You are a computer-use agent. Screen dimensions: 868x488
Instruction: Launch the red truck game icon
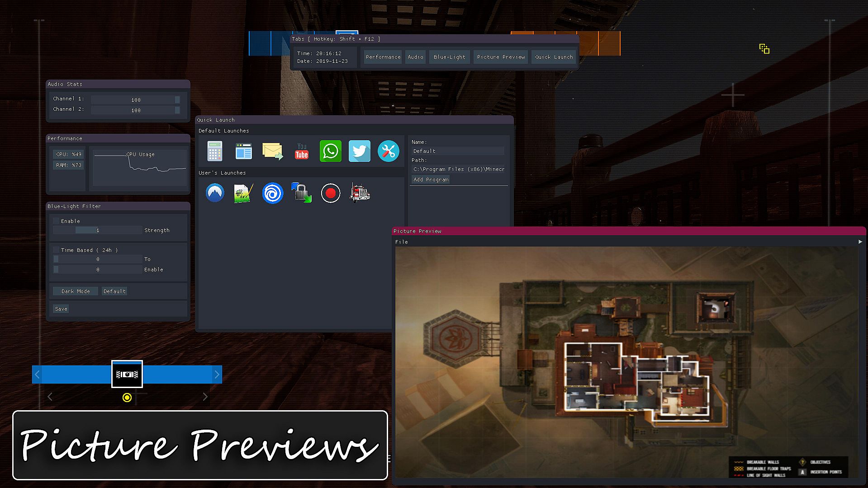tap(360, 193)
